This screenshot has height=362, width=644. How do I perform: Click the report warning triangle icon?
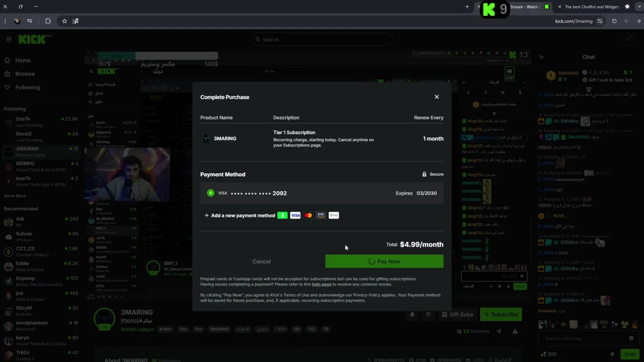click(515, 331)
